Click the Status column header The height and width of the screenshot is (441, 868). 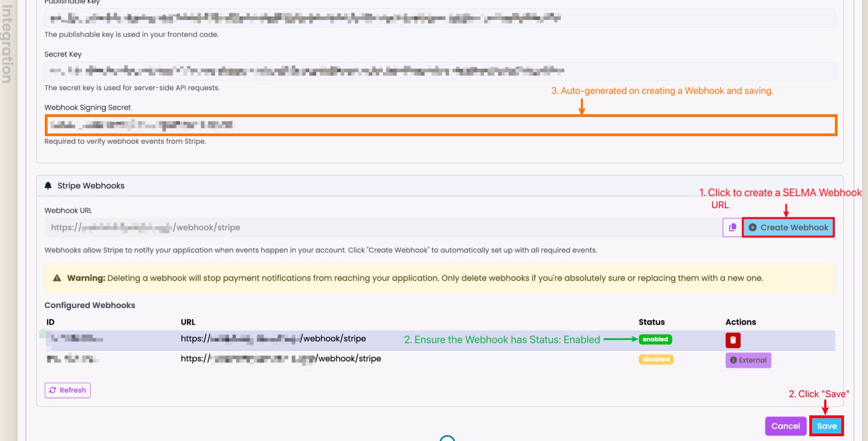(651, 322)
